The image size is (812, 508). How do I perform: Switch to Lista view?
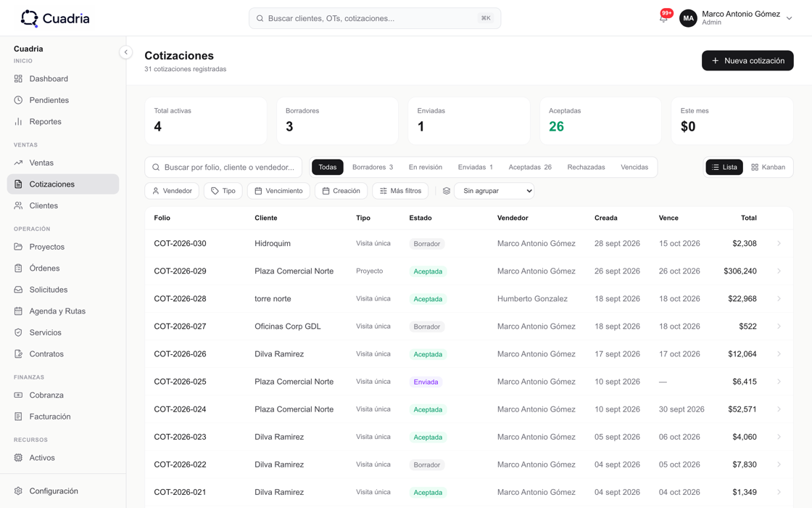pyautogui.click(x=724, y=167)
